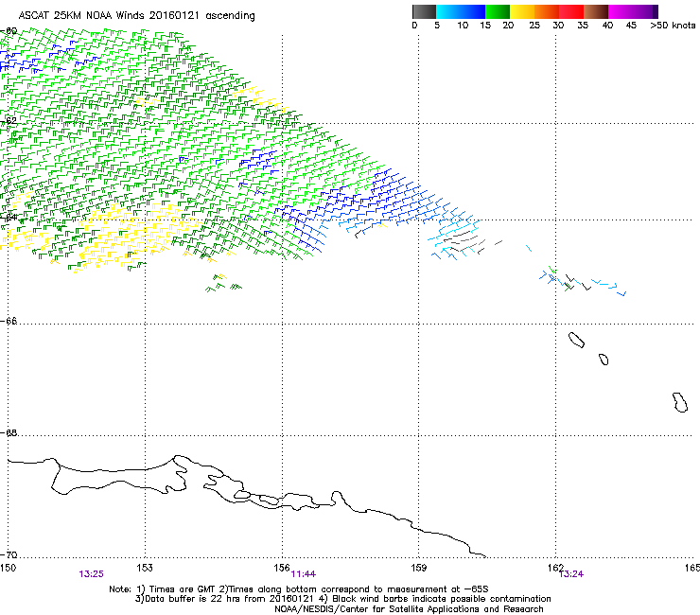Click the gray 0–5 knots legend swatch
This screenshot has width=700, height=615.
(424, 11)
